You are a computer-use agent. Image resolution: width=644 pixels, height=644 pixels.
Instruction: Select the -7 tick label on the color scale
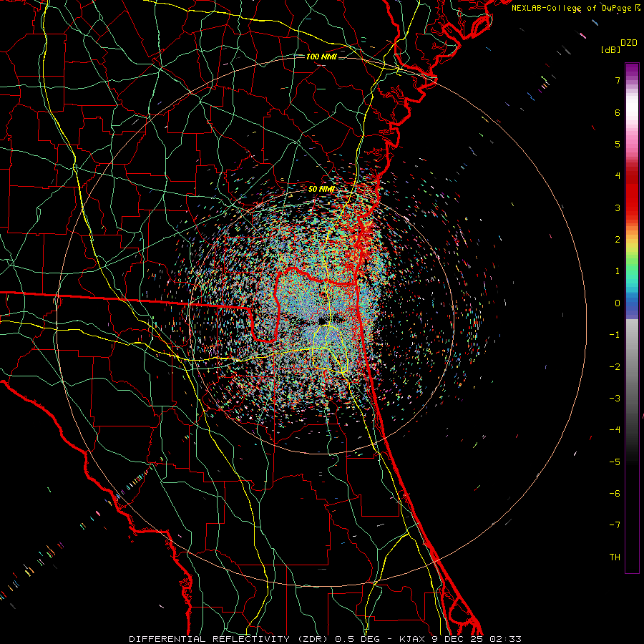tap(615, 525)
